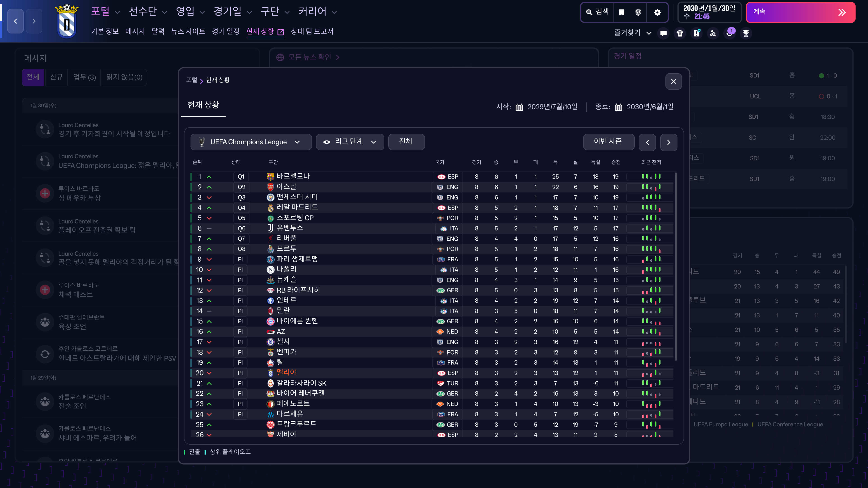Image resolution: width=868 pixels, height=488 pixels.
Task: Open the speech bubble messages shortcut
Action: tap(663, 33)
